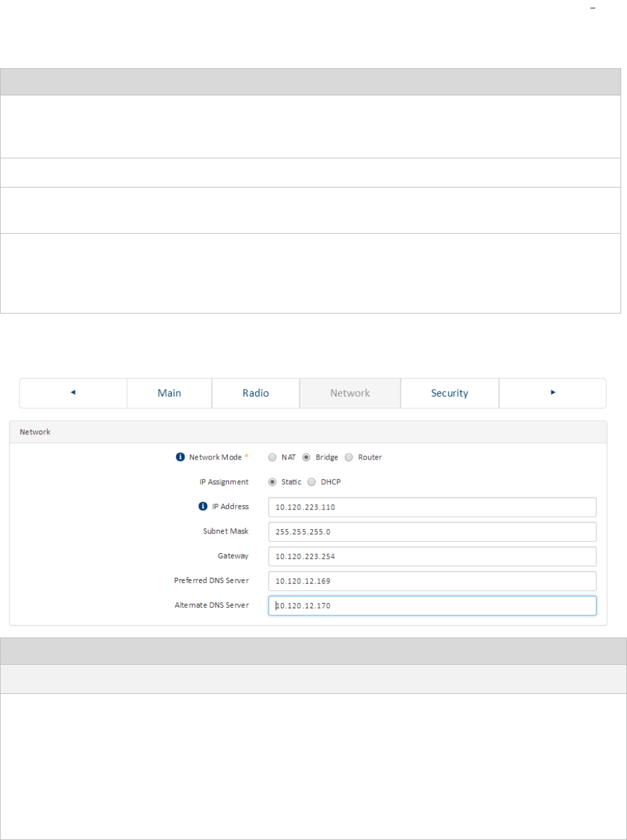The width and height of the screenshot is (627, 840).
Task: Click the left arrow tab navigation
Action: point(73,393)
